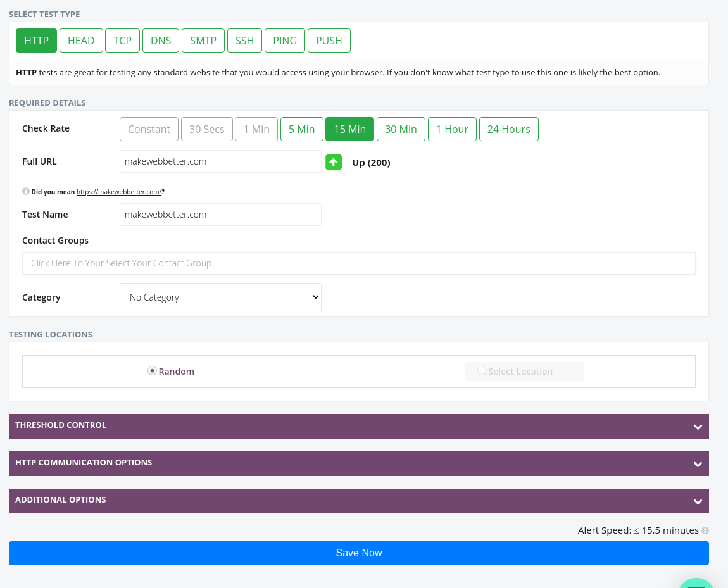Switch to the SMTP test type
This screenshot has height=588, width=728.
point(203,40)
